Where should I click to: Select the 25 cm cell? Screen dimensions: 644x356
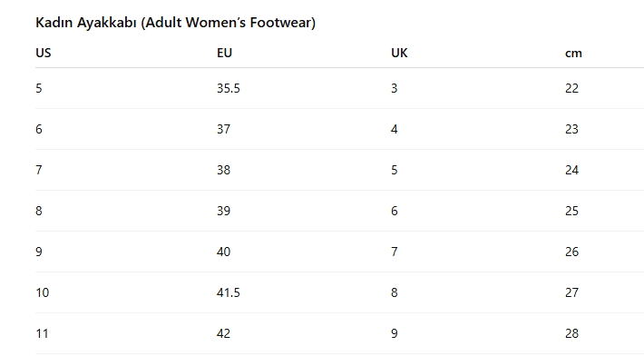[571, 211]
